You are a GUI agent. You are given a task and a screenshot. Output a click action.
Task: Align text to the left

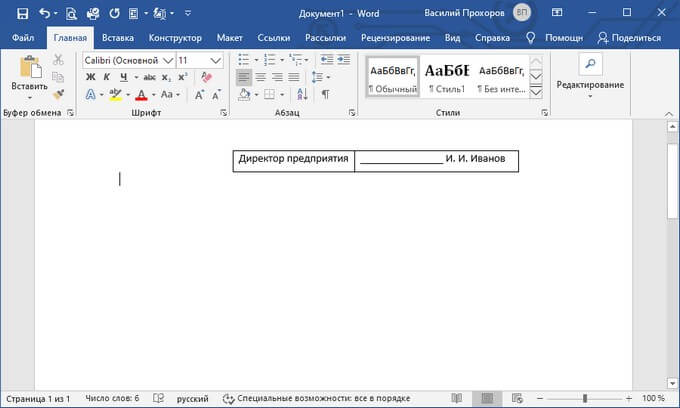(244, 77)
